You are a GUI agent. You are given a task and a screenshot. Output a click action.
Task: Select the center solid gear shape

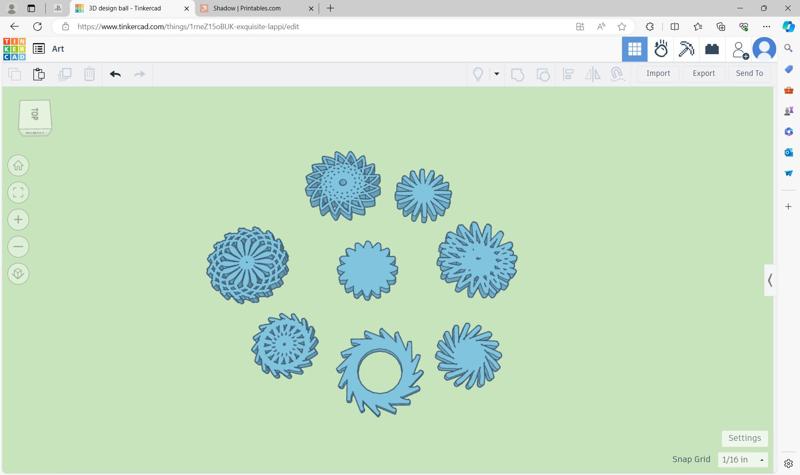(367, 270)
